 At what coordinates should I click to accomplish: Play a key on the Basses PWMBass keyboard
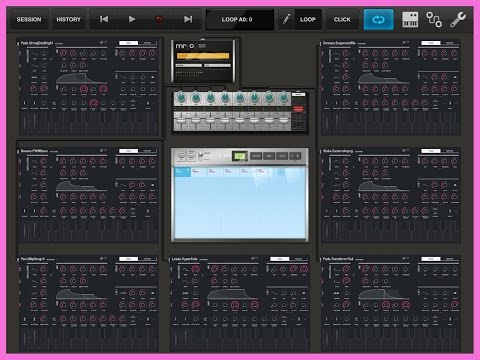(90, 232)
